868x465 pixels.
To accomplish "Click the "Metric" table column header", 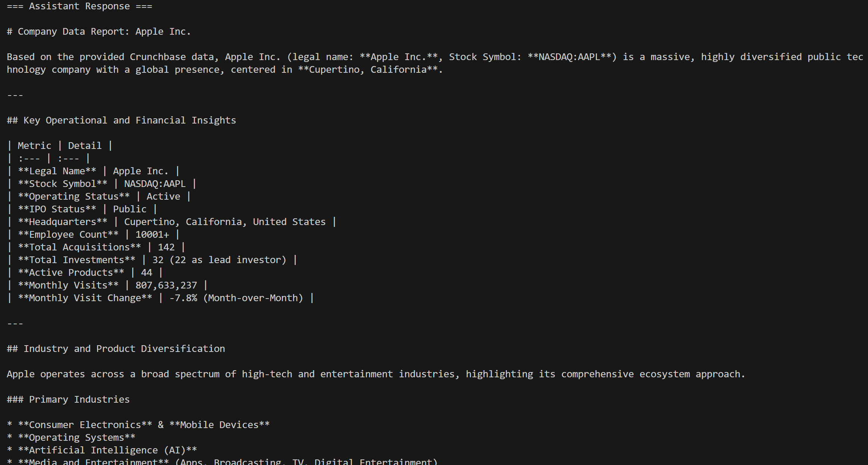I will tap(34, 146).
